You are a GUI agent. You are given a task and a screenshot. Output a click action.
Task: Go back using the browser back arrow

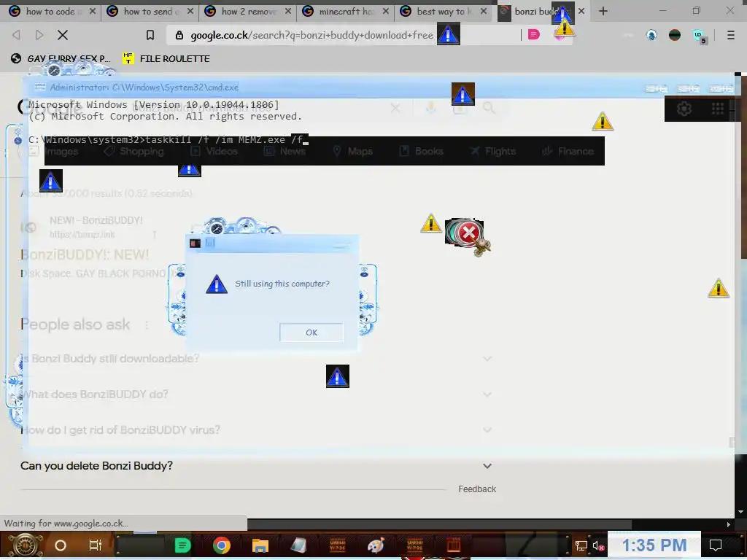pyautogui.click(x=16, y=35)
